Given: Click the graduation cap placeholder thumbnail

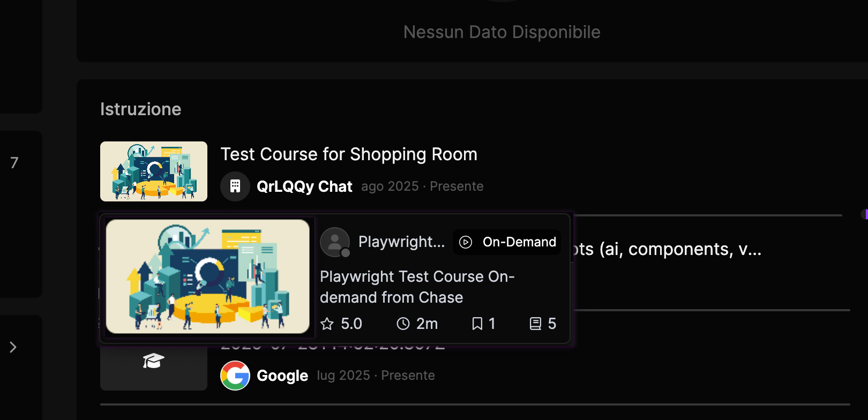Looking at the screenshot, I should 154,361.
